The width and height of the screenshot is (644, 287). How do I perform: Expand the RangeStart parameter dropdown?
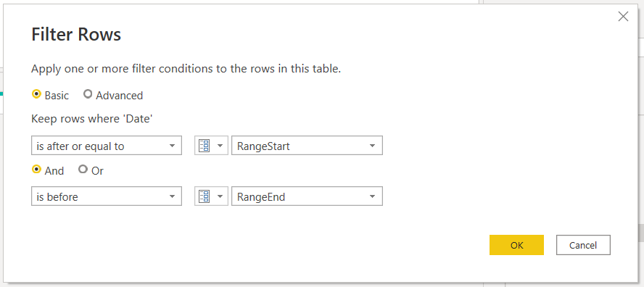307,146
